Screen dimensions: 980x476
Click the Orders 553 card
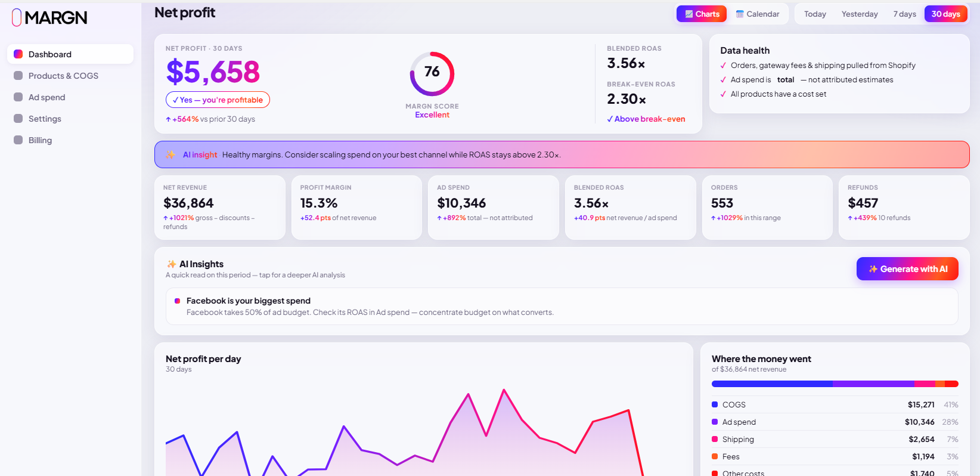click(767, 208)
